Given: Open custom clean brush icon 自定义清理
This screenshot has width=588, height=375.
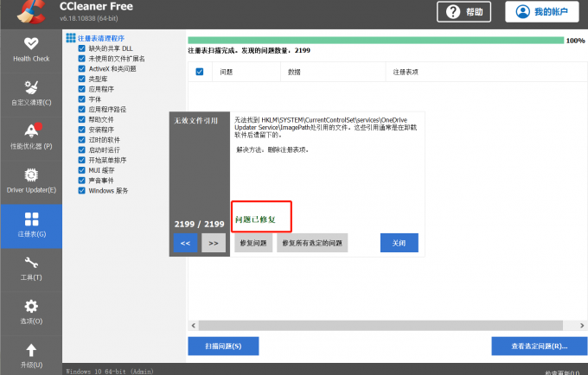Looking at the screenshot, I should tap(31, 87).
